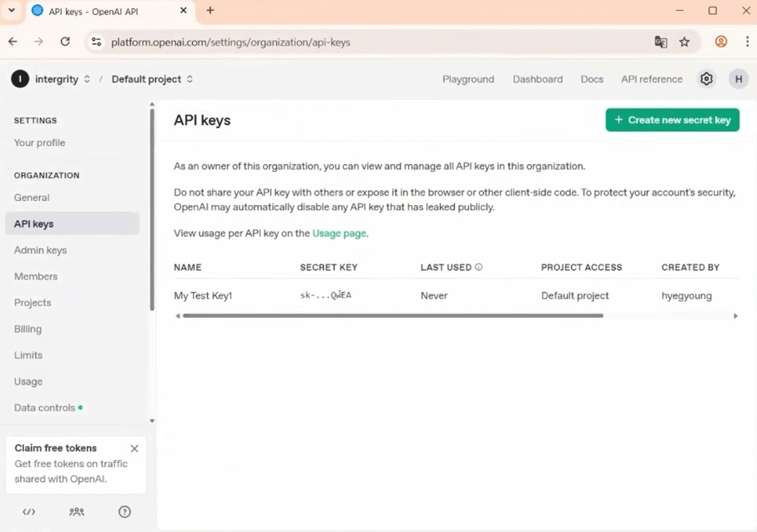Select API keys in the sidebar
Screen dimensions: 757x532
[x=73, y=223]
